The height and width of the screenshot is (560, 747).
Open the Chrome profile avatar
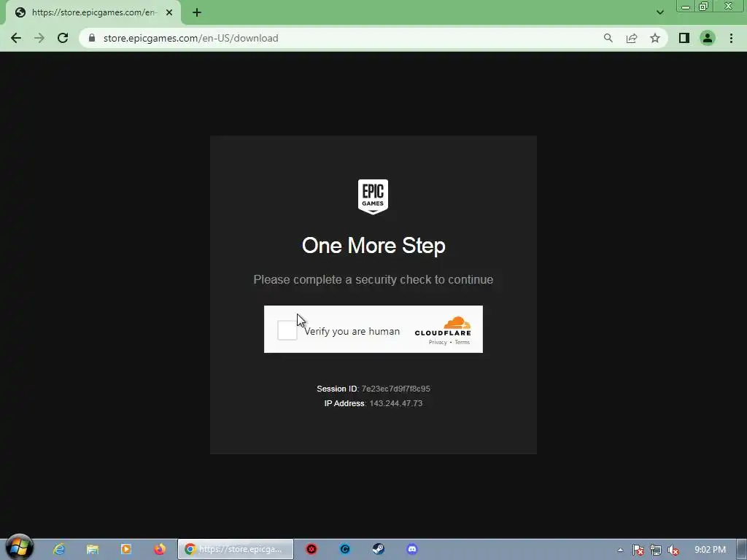pos(708,38)
